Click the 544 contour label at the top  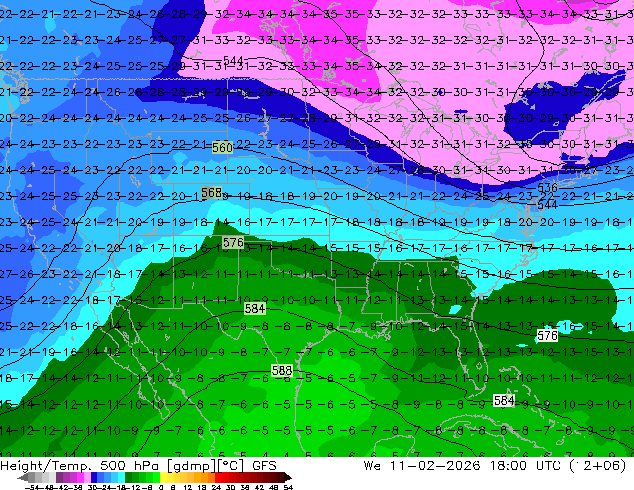[x=233, y=61]
